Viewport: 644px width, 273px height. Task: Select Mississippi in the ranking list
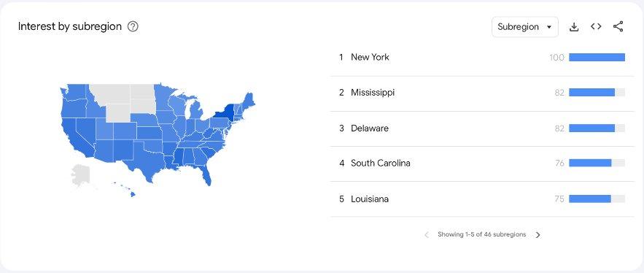482,93
